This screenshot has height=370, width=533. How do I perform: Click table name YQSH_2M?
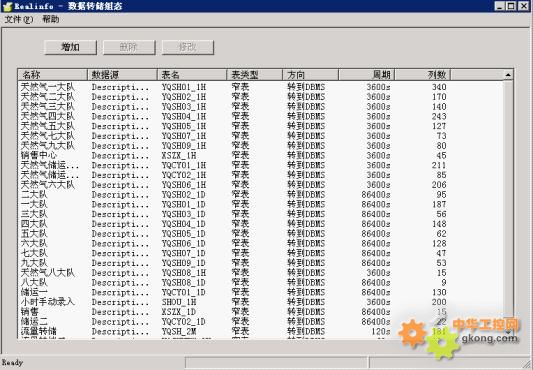coord(179,332)
